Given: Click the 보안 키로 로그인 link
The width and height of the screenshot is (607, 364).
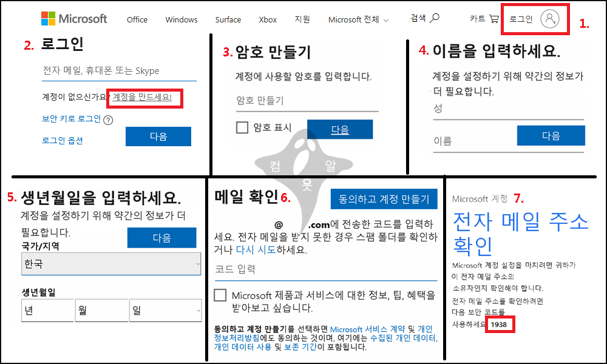Looking at the screenshot, I should [x=72, y=119].
